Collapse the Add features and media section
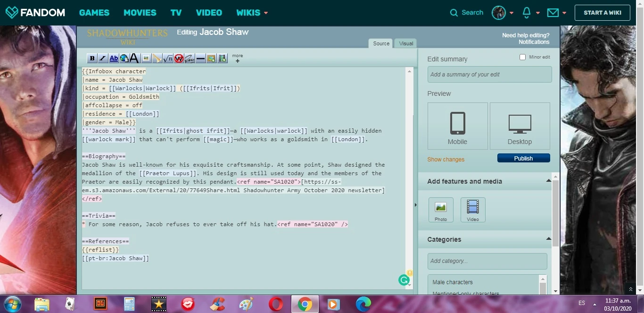 point(548,181)
